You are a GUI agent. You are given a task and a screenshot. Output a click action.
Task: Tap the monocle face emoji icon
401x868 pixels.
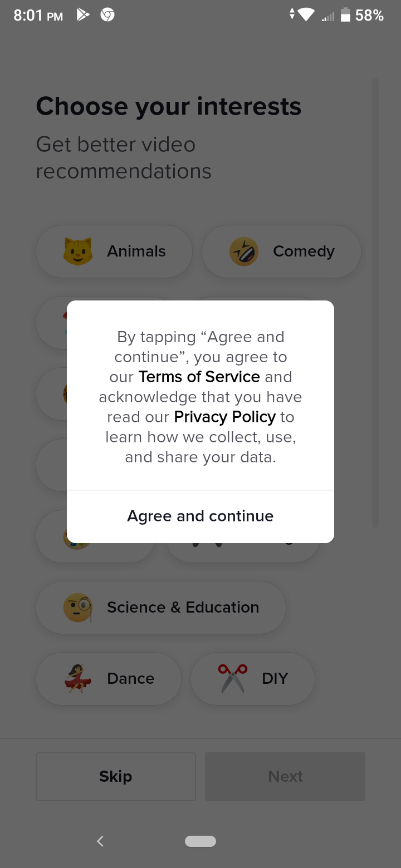[x=77, y=608]
